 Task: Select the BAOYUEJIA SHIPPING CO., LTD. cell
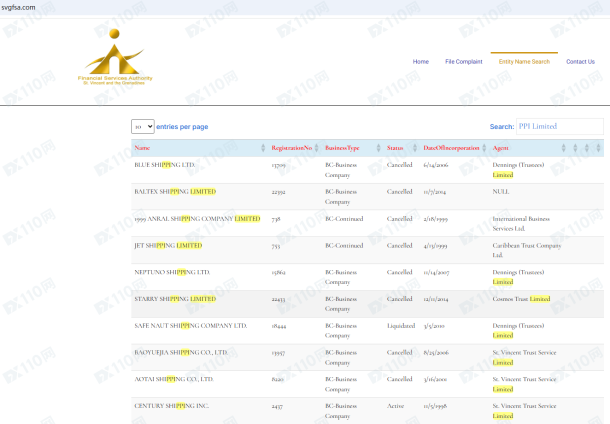(181, 352)
